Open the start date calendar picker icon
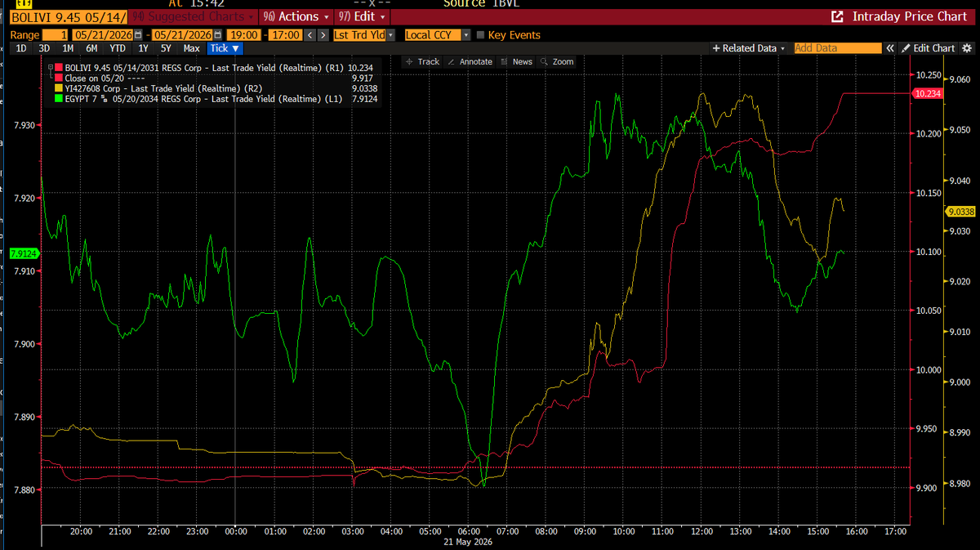Screen dimensions: 980x550 [x=137, y=35]
